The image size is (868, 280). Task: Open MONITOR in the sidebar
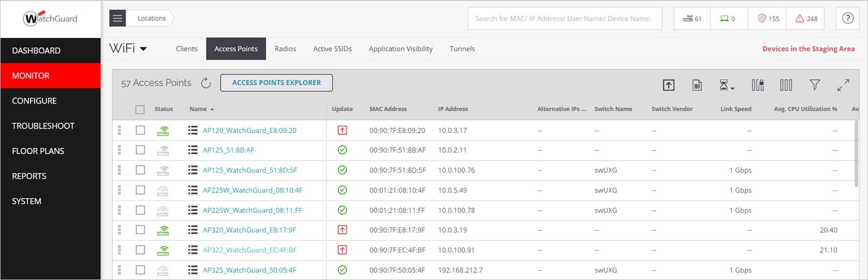point(51,76)
